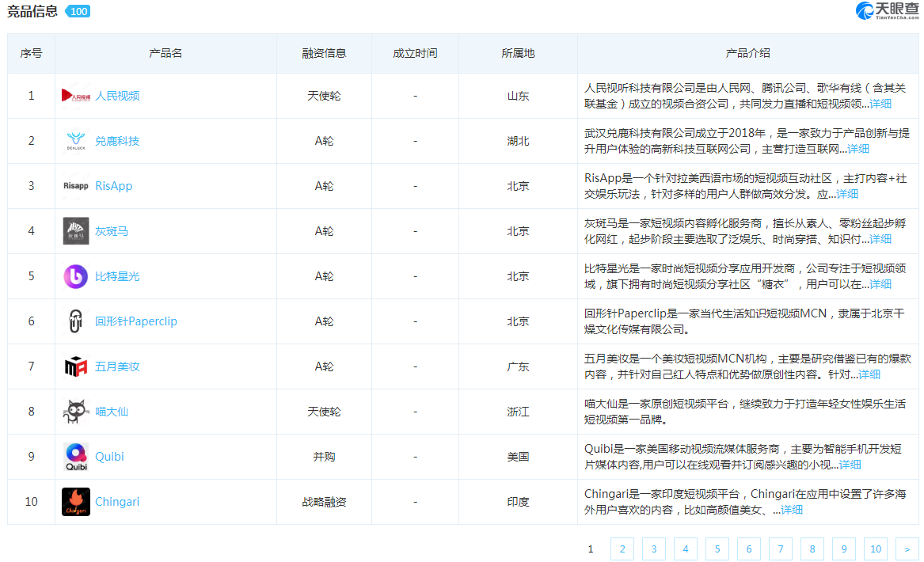Image resolution: width=924 pixels, height=562 pixels.
Task: Select current page number 1
Action: point(591,549)
